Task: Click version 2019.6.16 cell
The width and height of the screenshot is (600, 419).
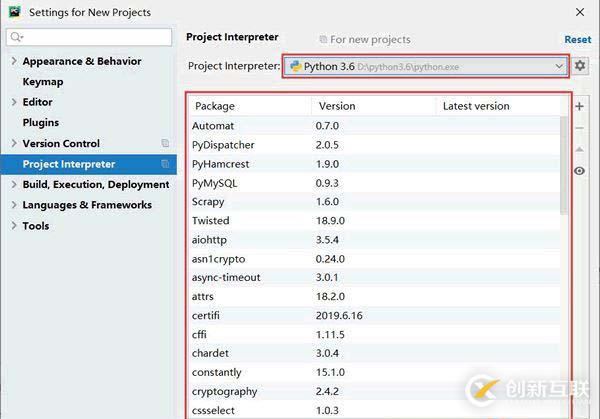Action: click(339, 315)
